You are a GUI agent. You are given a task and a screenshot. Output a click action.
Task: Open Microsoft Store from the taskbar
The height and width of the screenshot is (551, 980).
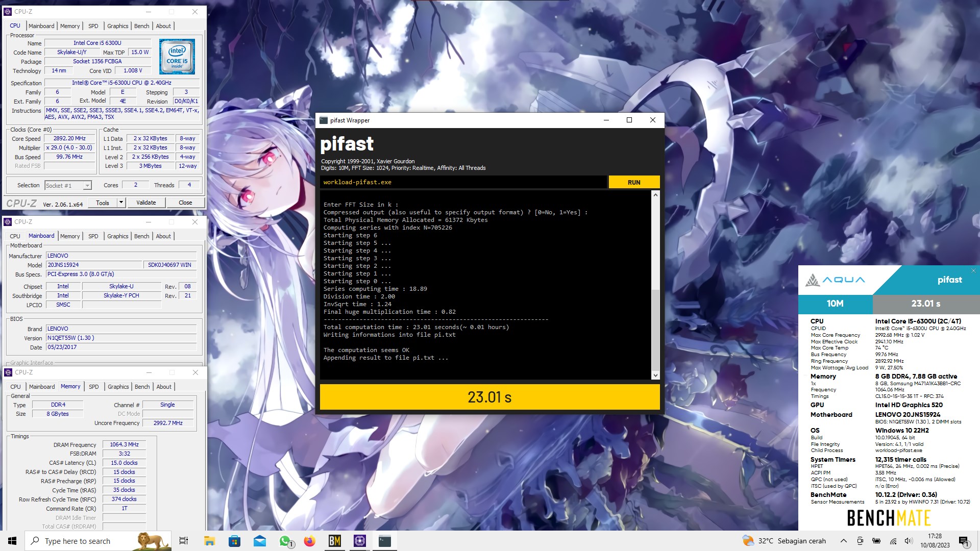[x=234, y=541]
